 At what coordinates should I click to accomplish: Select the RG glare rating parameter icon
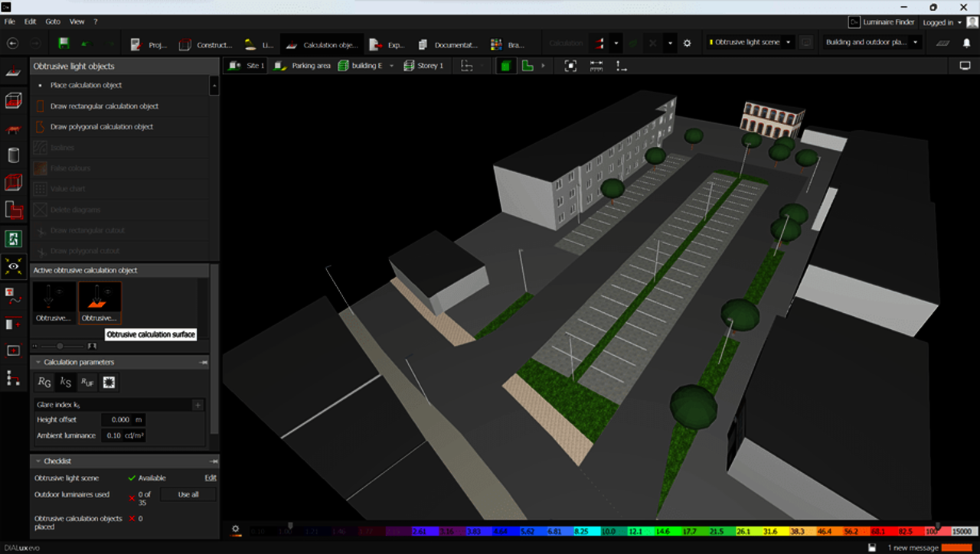click(x=45, y=382)
